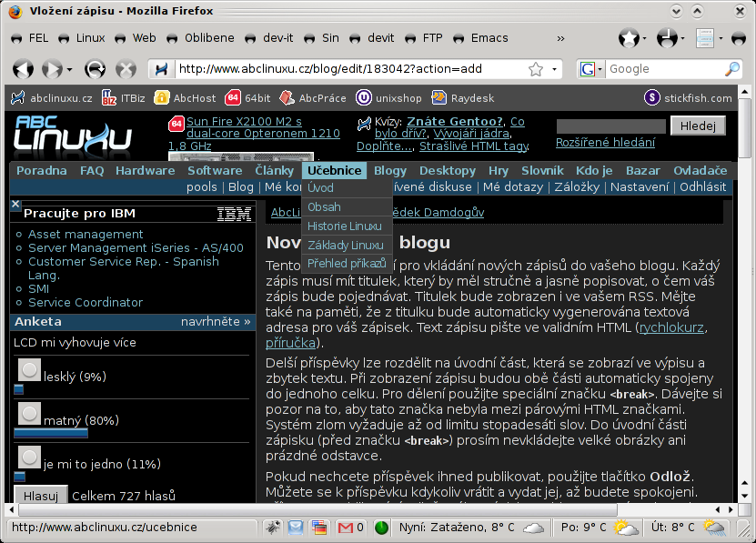Open the AbcPráce site link
The image size is (756, 543).
[x=313, y=98]
